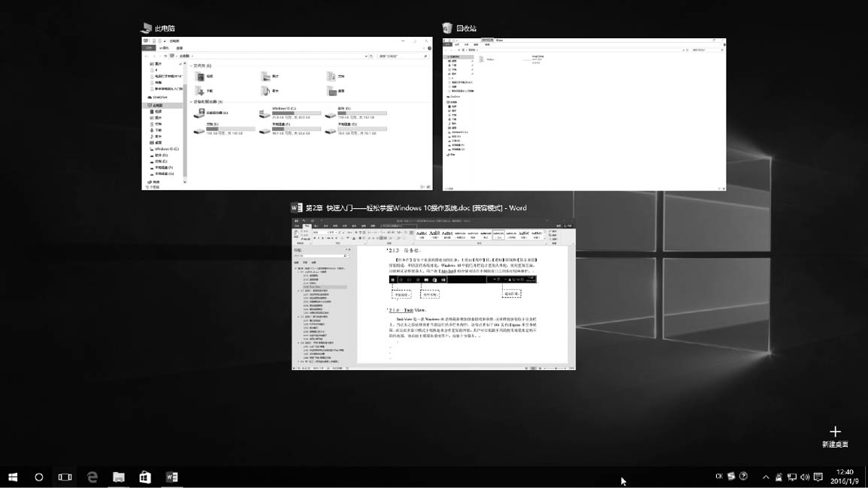Select the Word document window thumbnail
The height and width of the screenshot is (488, 868).
434,294
